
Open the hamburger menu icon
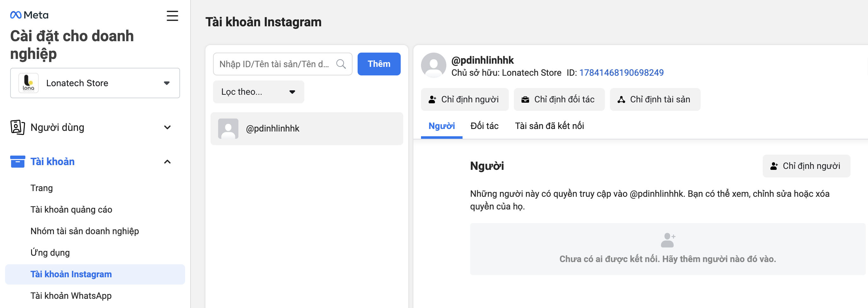click(172, 16)
